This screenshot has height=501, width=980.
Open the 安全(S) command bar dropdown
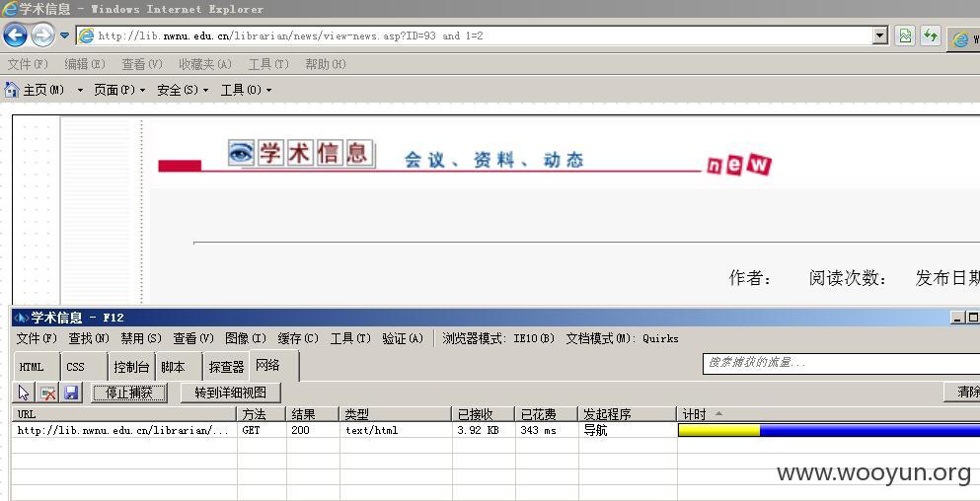tap(183, 90)
